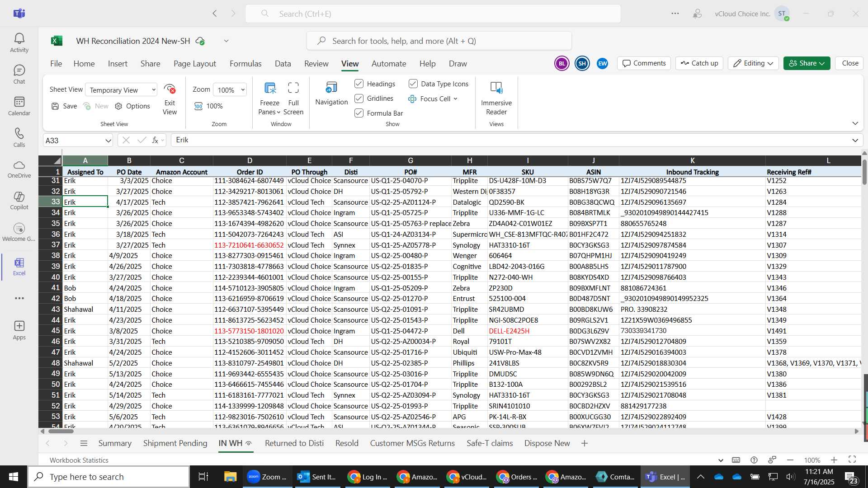Open the Windows Start menu
868x488 pixels.
point(14,477)
